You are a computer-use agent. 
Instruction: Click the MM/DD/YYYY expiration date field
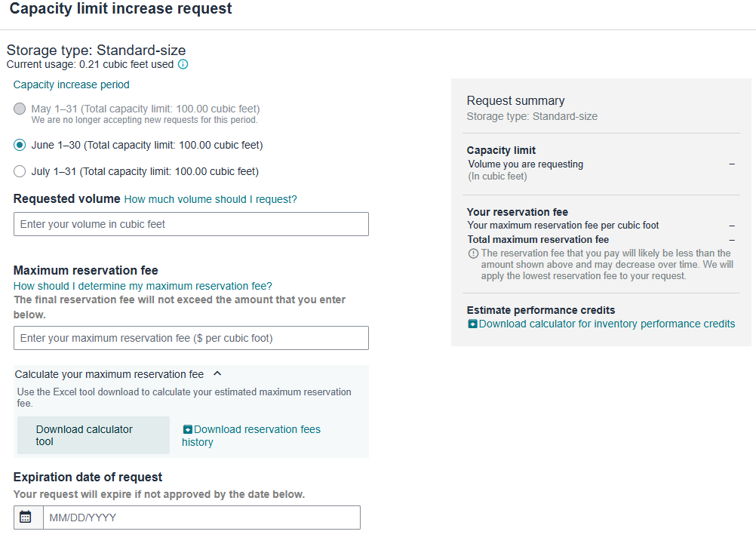[x=201, y=518]
